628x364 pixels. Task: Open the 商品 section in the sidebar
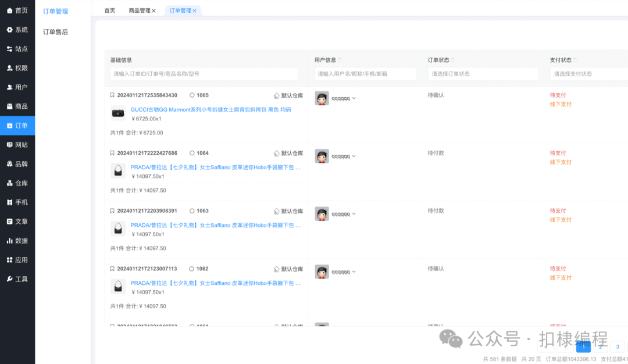17,106
